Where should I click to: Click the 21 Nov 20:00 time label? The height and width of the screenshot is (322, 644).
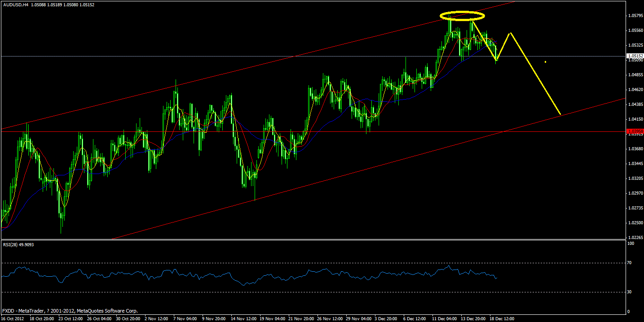pos(301,319)
